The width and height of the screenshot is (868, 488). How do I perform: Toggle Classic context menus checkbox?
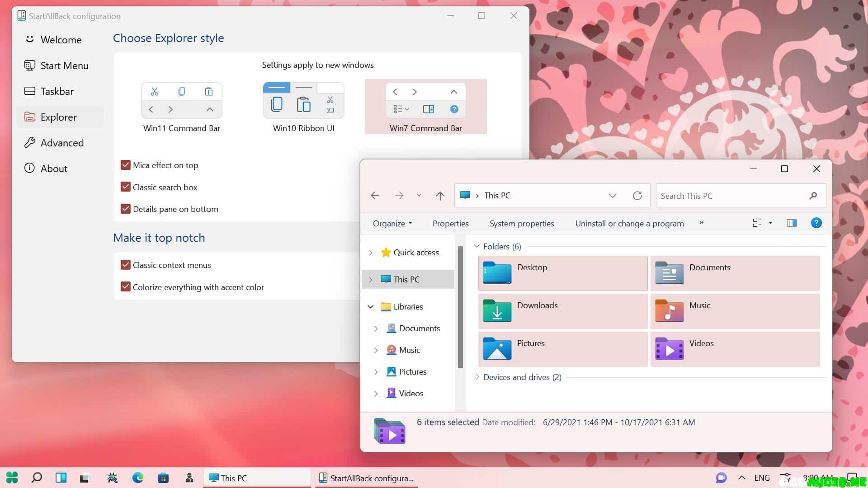[126, 265]
